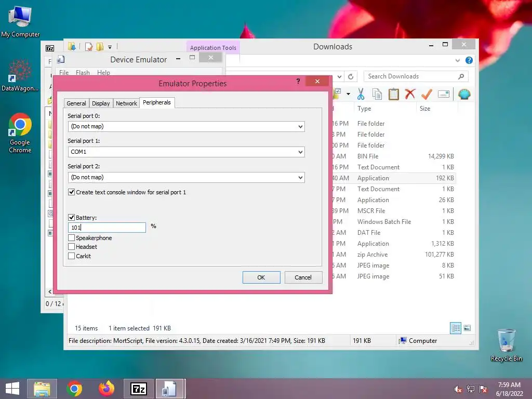
Task: Click the Paste clipboard icon in Downloads toolbar
Action: coord(394,94)
